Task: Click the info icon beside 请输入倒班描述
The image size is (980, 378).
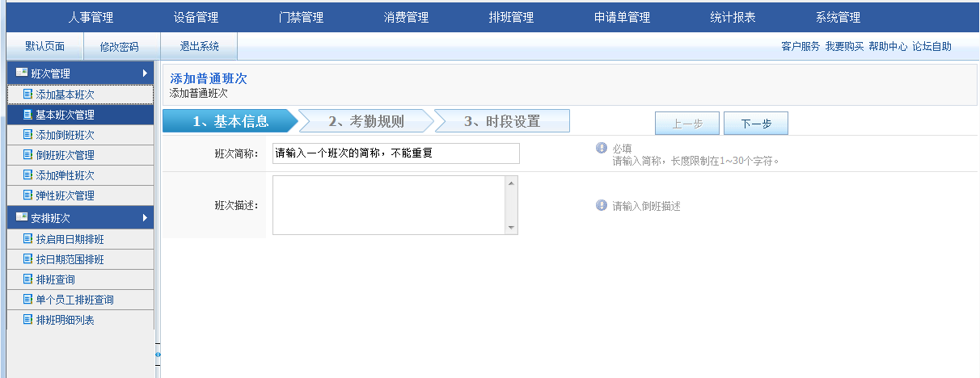Action: (602, 205)
